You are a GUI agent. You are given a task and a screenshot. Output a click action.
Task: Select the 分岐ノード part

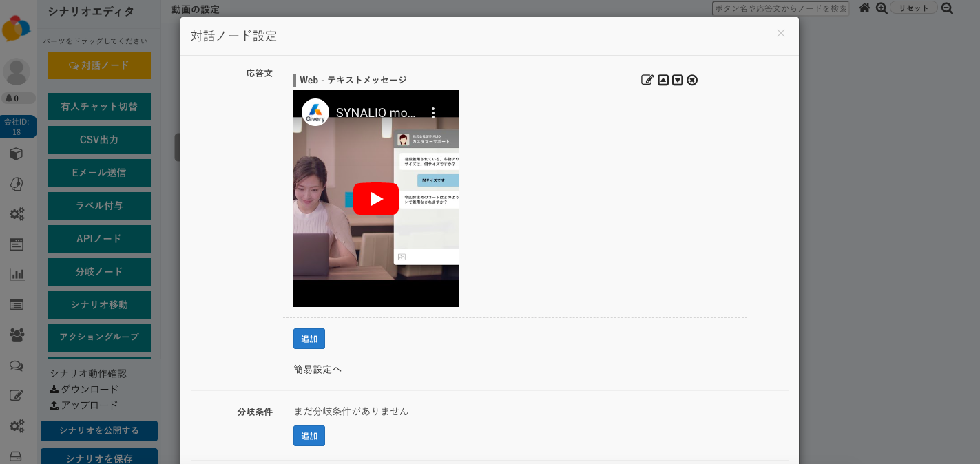point(99,272)
